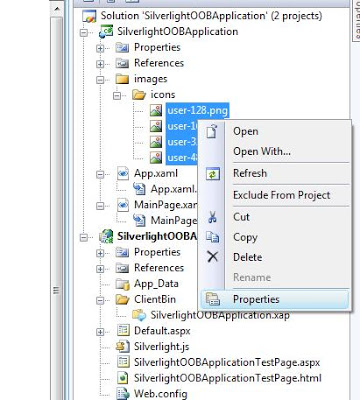The width and height of the screenshot is (360, 400).
Task: Collapse the MainPage.xaml node
Action: click(x=100, y=206)
